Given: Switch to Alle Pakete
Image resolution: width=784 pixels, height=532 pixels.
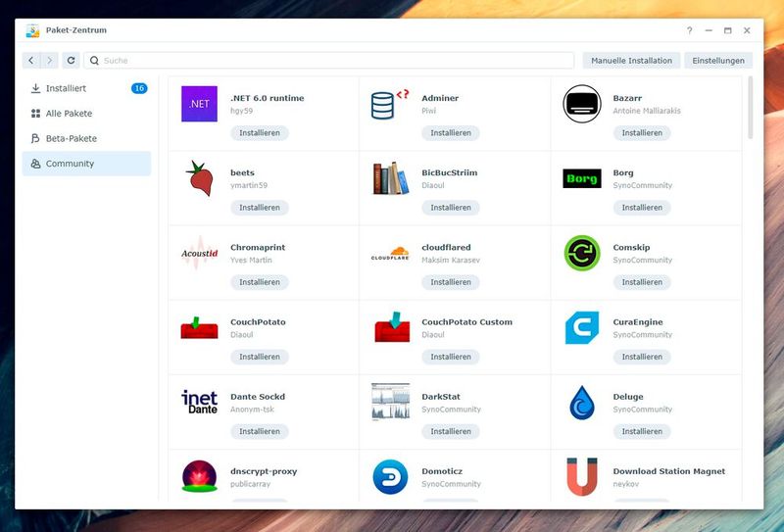Looking at the screenshot, I should 86,114.
